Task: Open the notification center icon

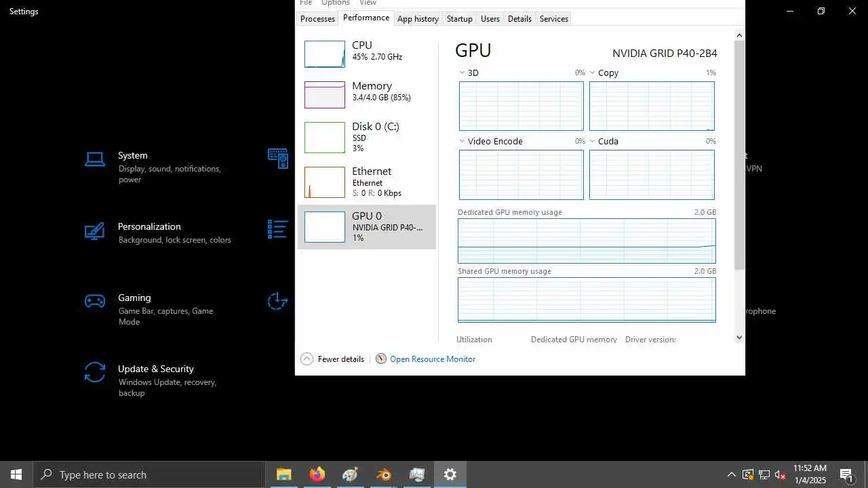Action: pyautogui.click(x=846, y=474)
